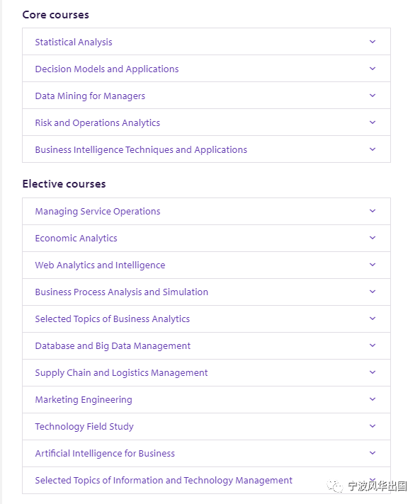The image size is (420, 504).
Task: Expand Technology Field Study chevron
Action: [373, 426]
